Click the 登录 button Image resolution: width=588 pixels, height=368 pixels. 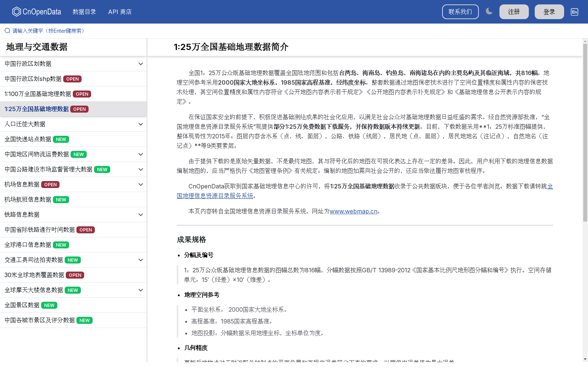549,12
